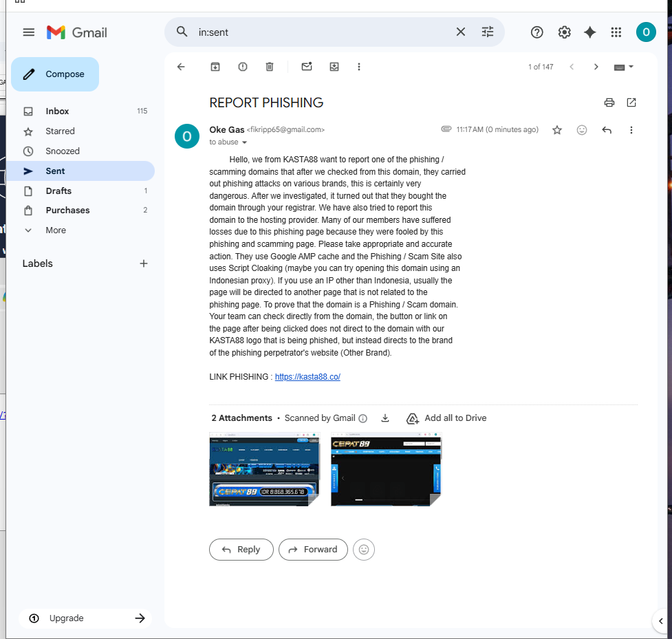This screenshot has width=672, height=639.
Task: Open the main menu hamburger icon
Action: 29,32
